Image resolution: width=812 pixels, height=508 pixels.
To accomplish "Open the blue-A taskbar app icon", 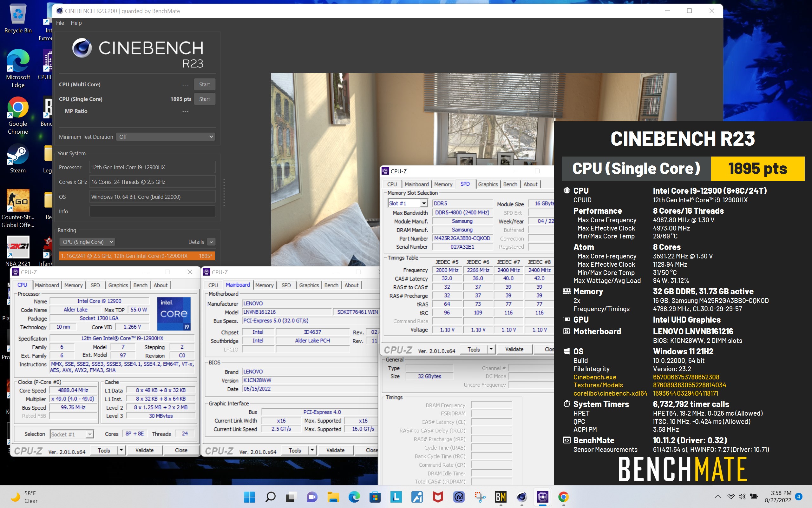I will point(417,497).
